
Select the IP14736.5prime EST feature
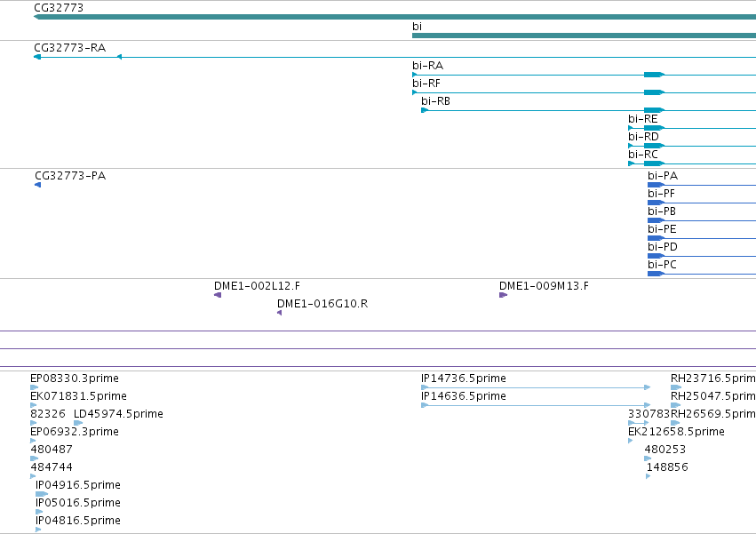tap(536, 387)
